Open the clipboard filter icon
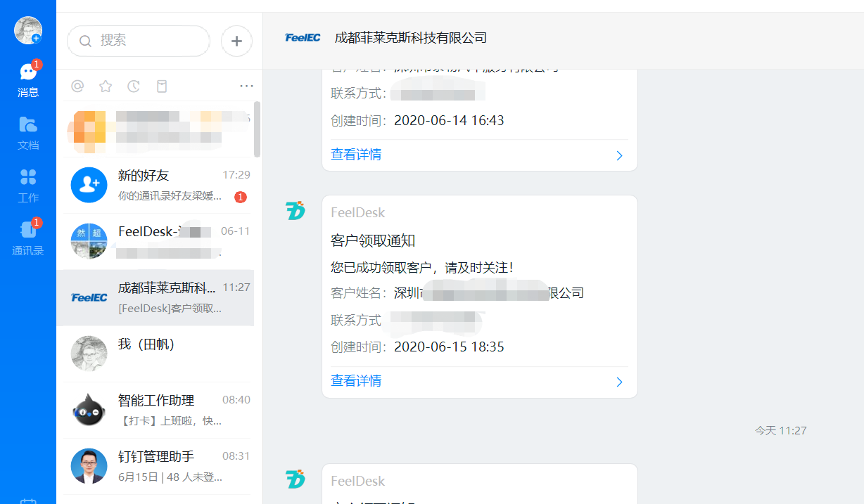Image resolution: width=864 pixels, height=504 pixels. 162,86
